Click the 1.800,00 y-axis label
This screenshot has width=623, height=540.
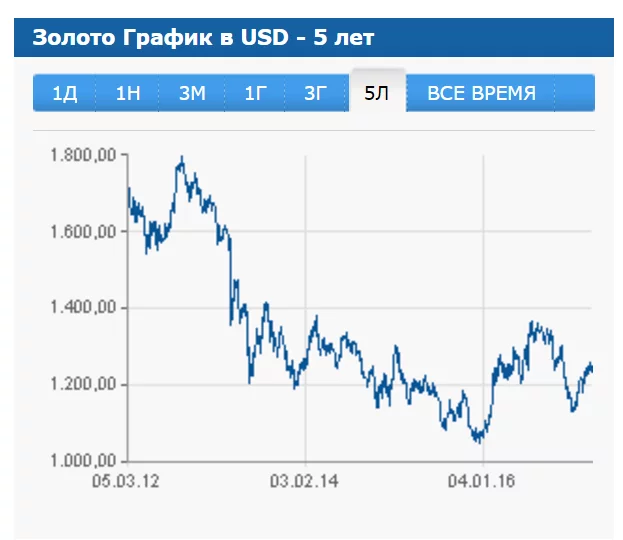pyautogui.click(x=83, y=155)
